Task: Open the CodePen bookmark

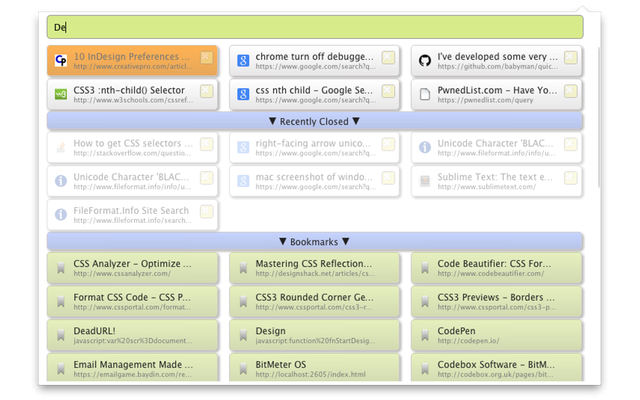Action: point(496,335)
